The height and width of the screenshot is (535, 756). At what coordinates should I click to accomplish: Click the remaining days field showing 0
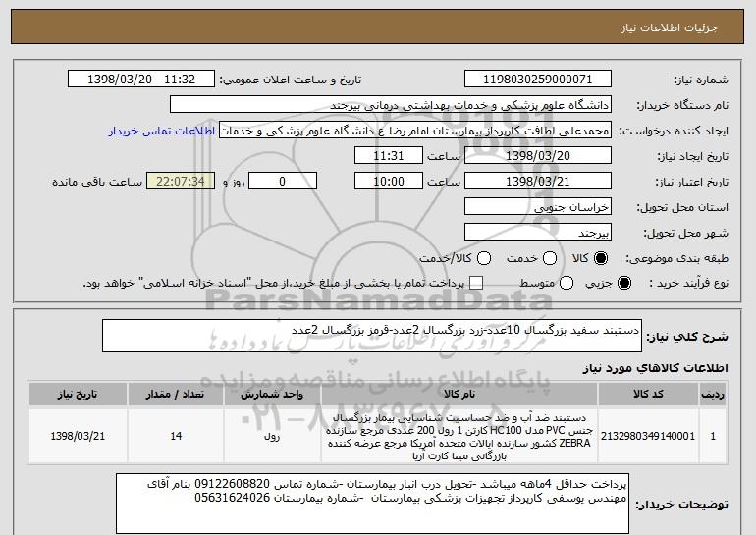click(x=283, y=182)
